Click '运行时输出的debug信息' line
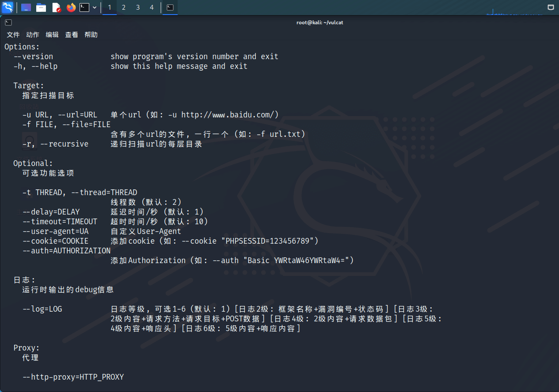The width and height of the screenshot is (559, 392). [x=68, y=290]
